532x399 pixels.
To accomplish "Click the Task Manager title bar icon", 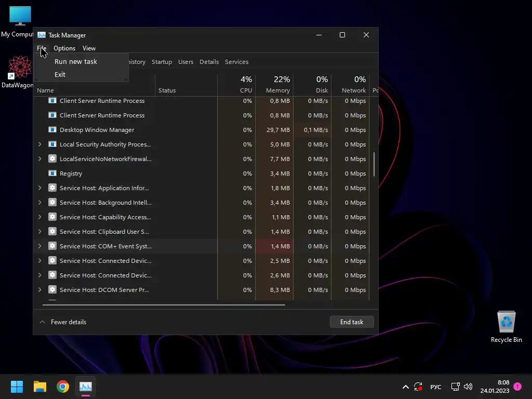I will click(x=42, y=35).
